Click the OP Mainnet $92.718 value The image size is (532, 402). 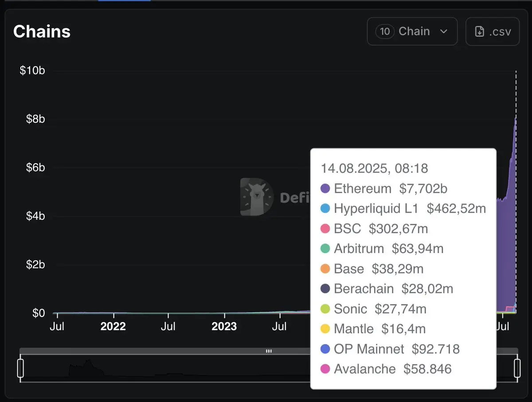[x=436, y=349]
